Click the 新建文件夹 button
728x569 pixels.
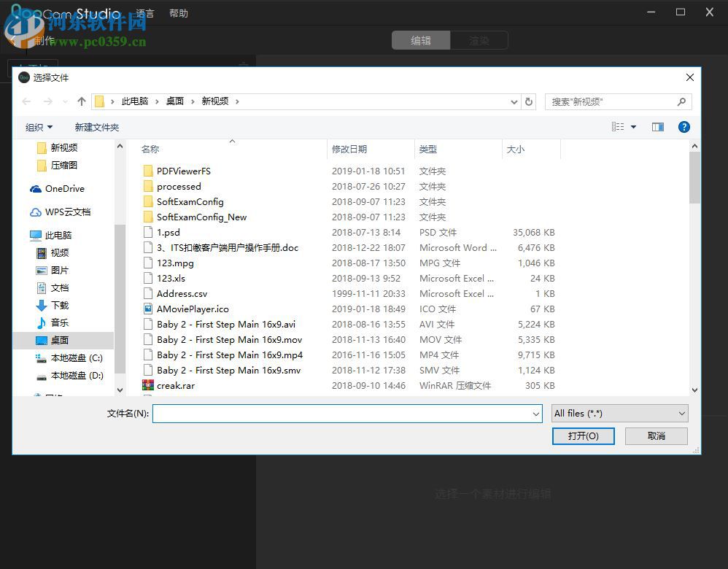pos(97,126)
